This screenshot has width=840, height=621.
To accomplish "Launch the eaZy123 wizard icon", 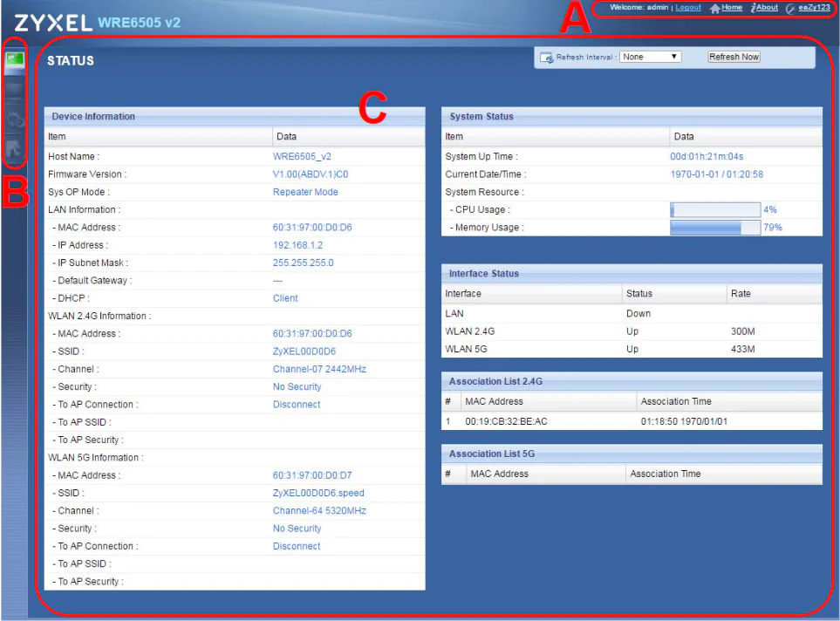I will tap(790, 8).
